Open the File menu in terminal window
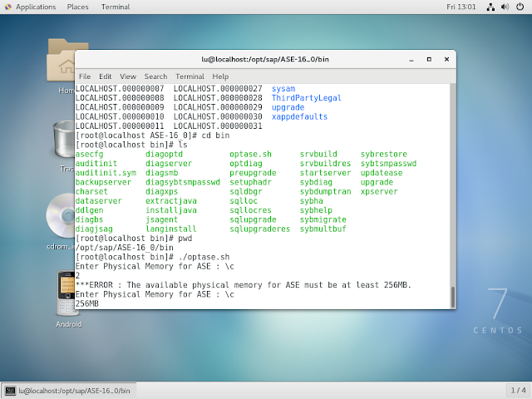The width and height of the screenshot is (532, 399). point(85,76)
